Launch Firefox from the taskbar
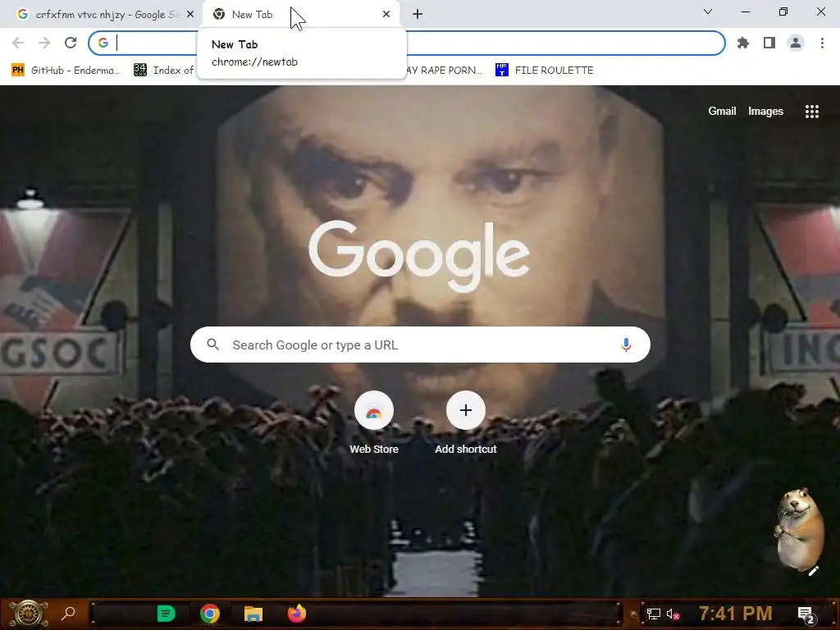Image resolution: width=840 pixels, height=630 pixels. [x=297, y=614]
